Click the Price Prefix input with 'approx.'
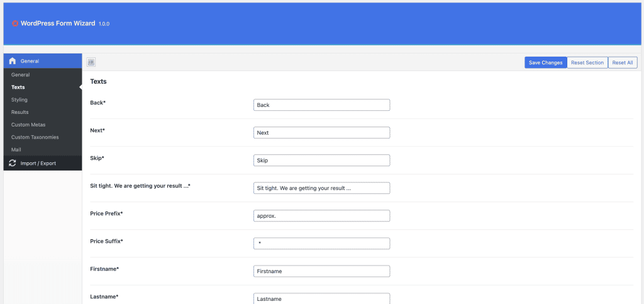Screen dimensions: 644x304 tap(321, 216)
